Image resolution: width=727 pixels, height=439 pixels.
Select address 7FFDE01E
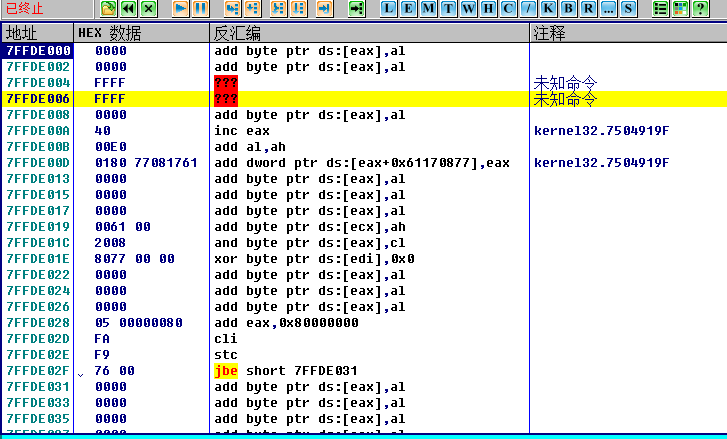[38, 259]
